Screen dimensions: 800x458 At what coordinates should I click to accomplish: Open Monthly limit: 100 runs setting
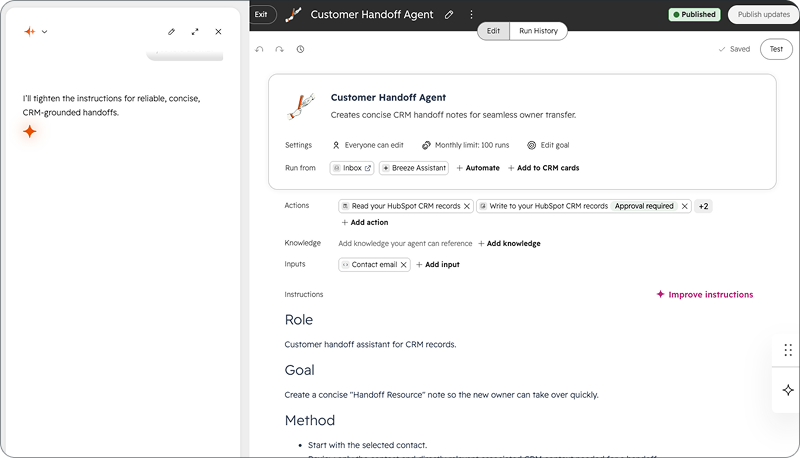[465, 145]
